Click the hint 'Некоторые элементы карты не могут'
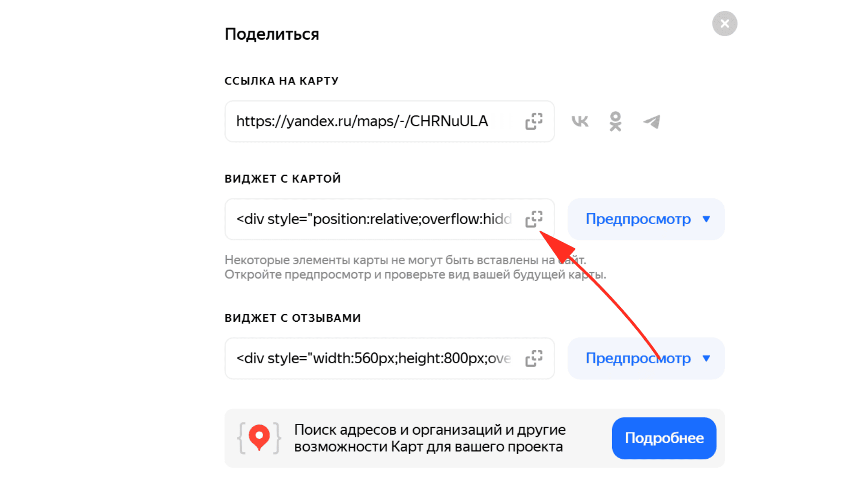 [334, 260]
